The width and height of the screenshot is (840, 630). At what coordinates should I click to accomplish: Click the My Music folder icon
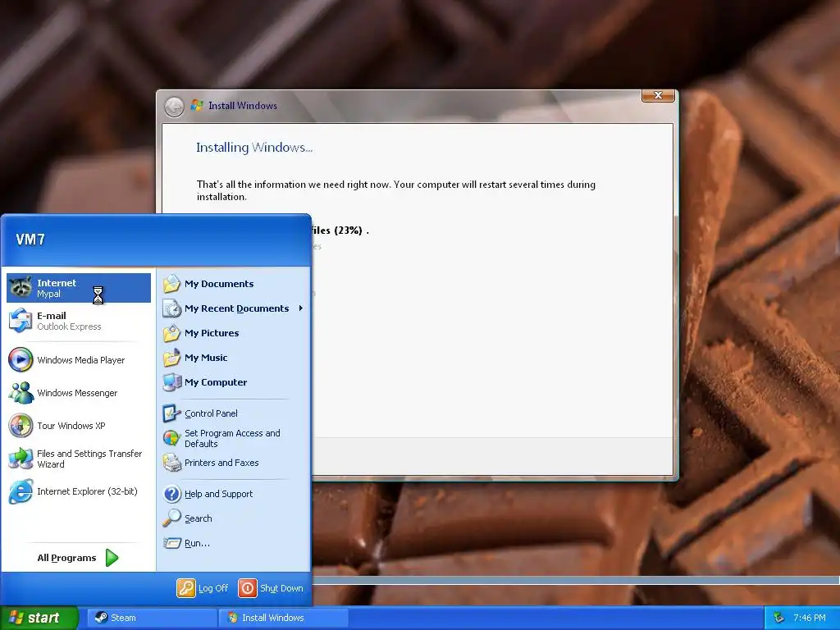pyautogui.click(x=172, y=358)
